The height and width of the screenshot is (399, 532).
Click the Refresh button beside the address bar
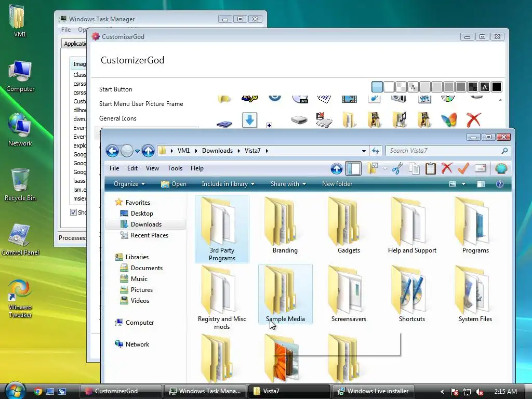[x=375, y=151]
